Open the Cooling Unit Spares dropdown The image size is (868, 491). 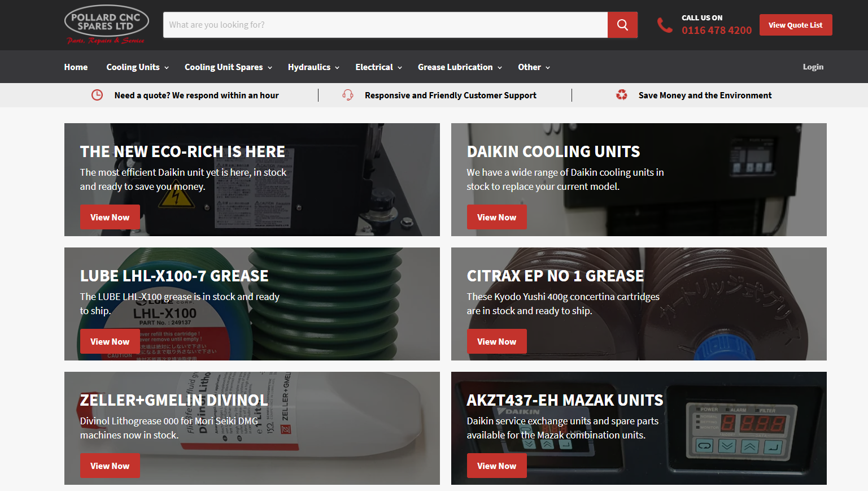[x=228, y=67]
